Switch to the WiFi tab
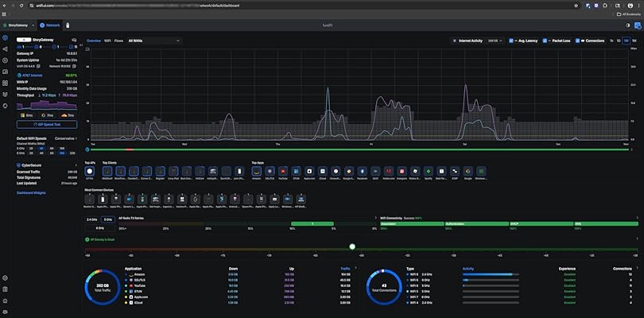This screenshot has height=318, width=644. coord(107,41)
